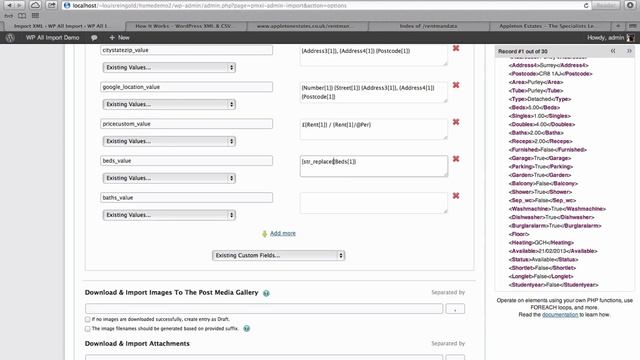
Task: Click the images Separated by field
Action: (x=455, y=309)
